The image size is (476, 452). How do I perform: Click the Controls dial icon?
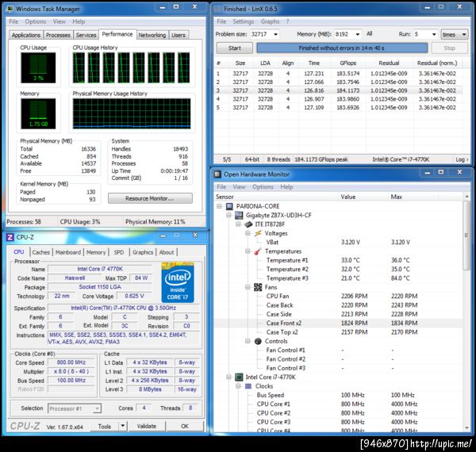[x=259, y=341]
